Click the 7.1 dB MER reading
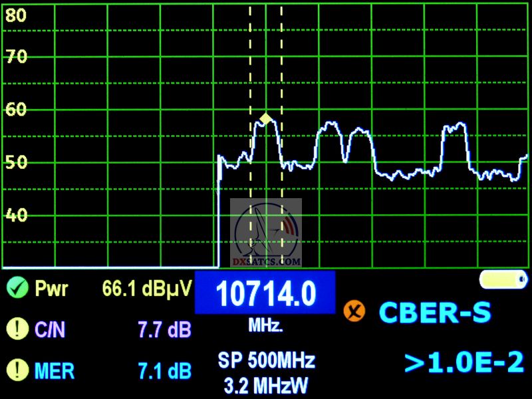The width and height of the screenshot is (532, 399). click(x=164, y=370)
